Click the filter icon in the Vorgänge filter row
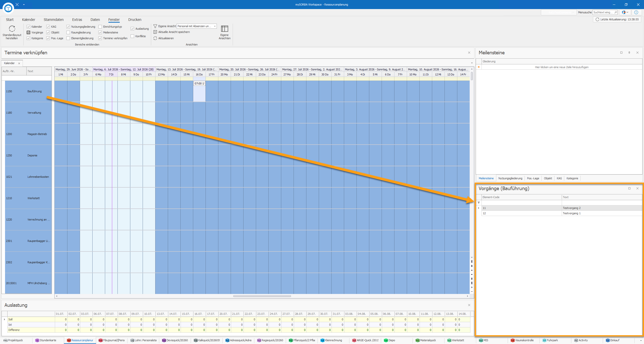Viewport: 644px width, 344px height. (479, 203)
